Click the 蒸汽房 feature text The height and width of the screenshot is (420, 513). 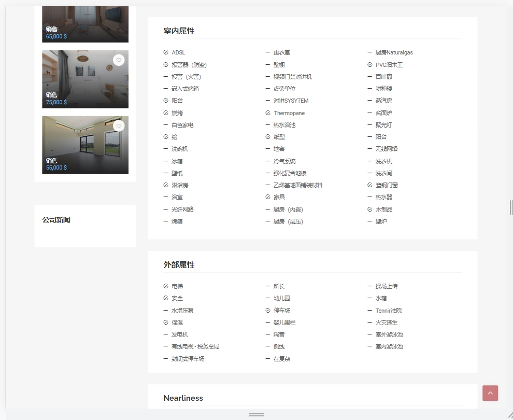pos(384,101)
